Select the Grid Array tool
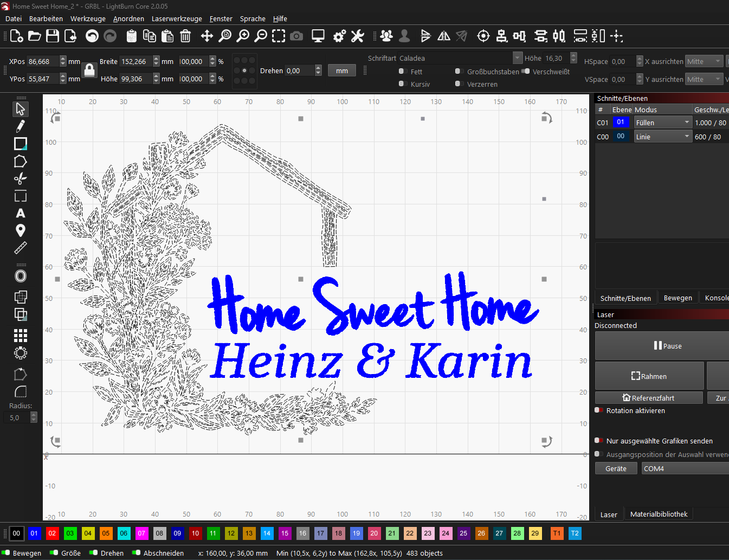The width and height of the screenshot is (729, 560). (21, 336)
